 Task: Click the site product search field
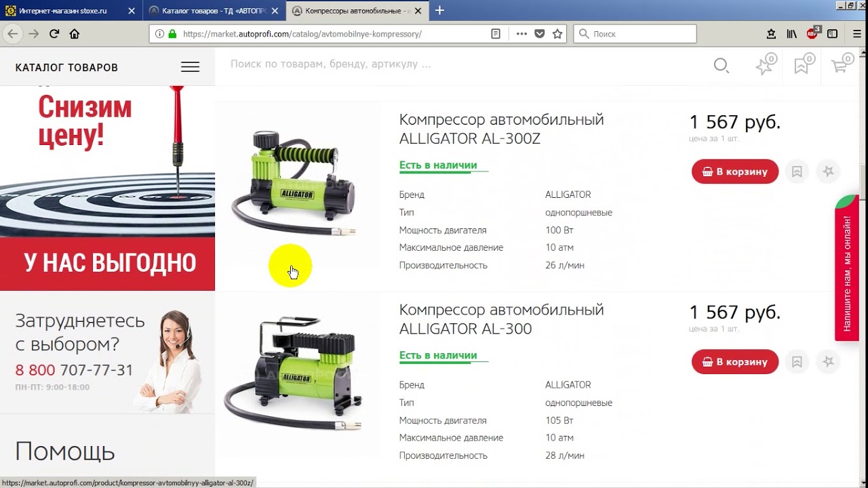(x=461, y=64)
